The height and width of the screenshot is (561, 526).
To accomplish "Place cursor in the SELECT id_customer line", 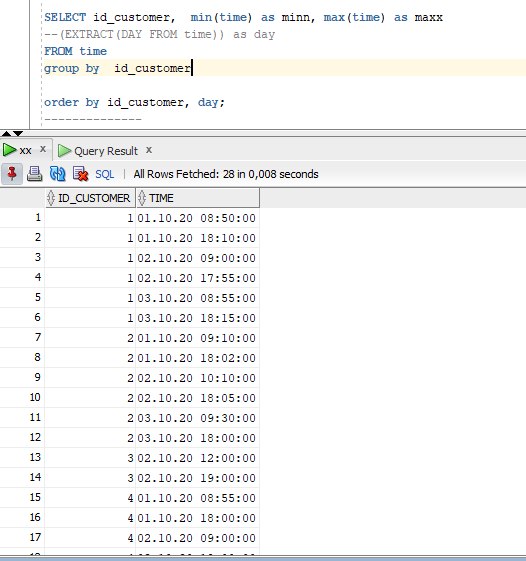I will click(243, 17).
